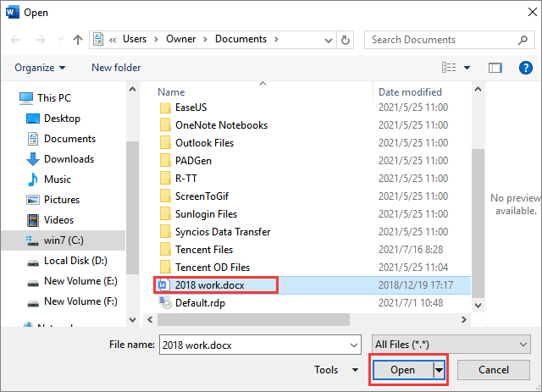Sort by the Date modified column
The height and width of the screenshot is (392, 542).
[410, 91]
